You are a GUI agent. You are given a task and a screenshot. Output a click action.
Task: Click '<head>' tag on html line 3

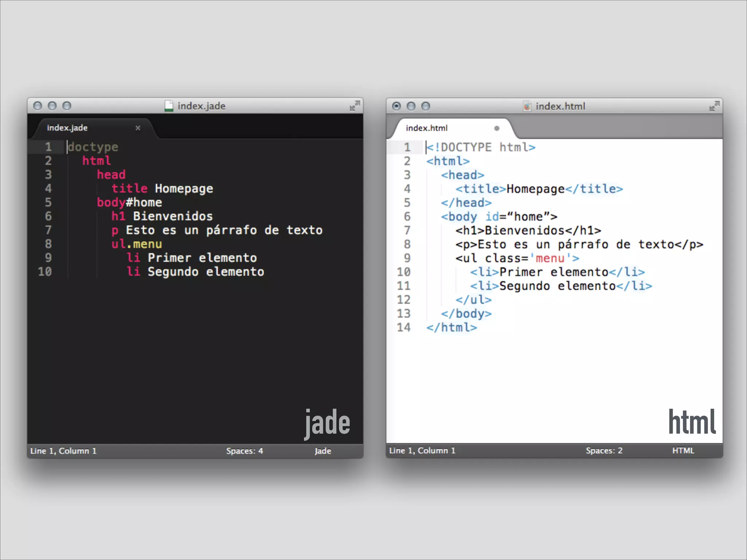pyautogui.click(x=462, y=175)
